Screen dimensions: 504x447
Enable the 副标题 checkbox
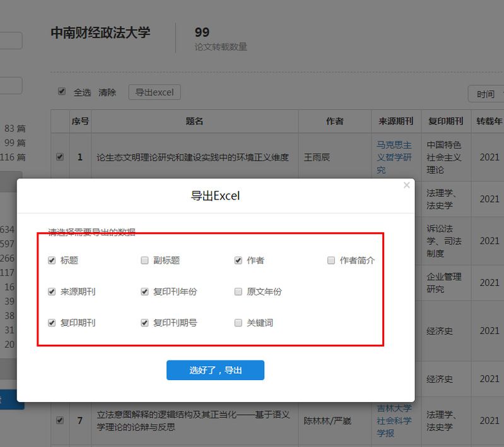coord(144,260)
